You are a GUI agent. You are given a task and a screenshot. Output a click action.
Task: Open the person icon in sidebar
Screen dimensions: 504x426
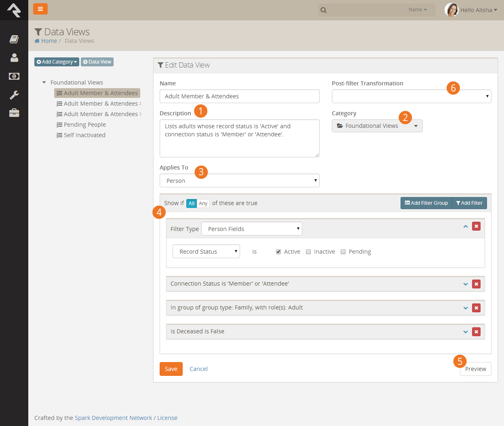pyautogui.click(x=14, y=57)
